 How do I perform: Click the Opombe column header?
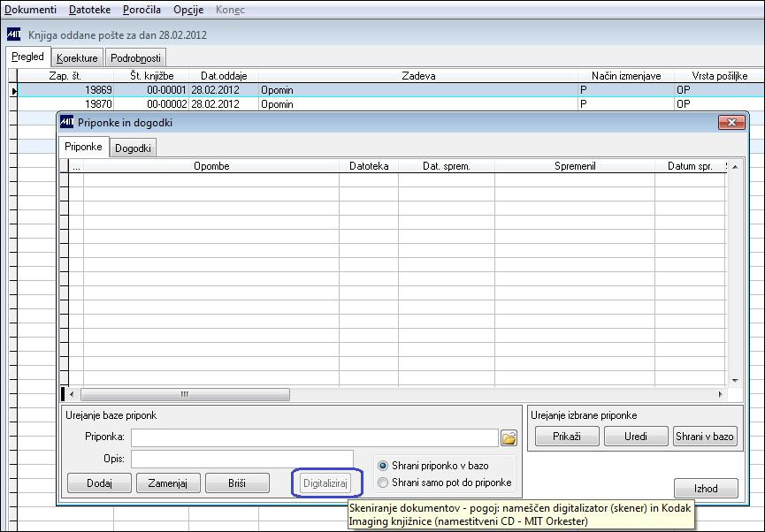point(211,166)
